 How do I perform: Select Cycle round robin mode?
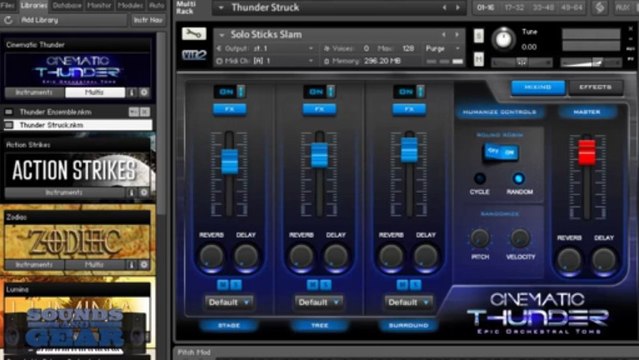click(x=480, y=179)
